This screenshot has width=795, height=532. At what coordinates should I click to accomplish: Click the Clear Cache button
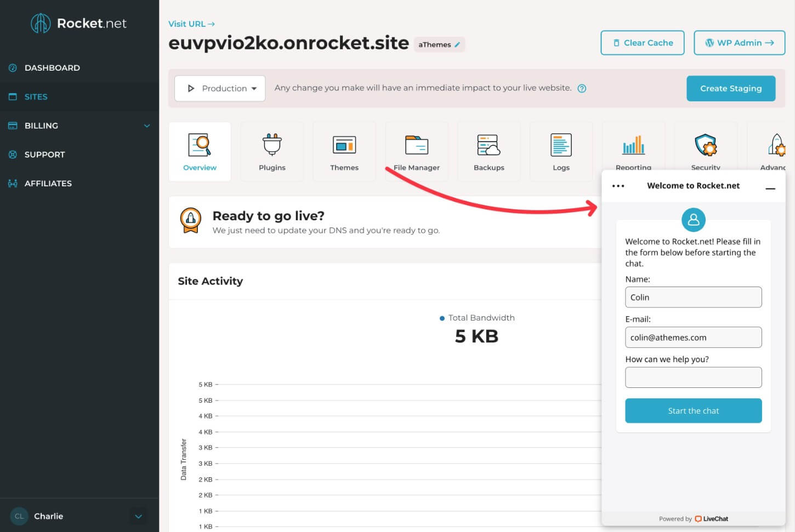pyautogui.click(x=643, y=43)
